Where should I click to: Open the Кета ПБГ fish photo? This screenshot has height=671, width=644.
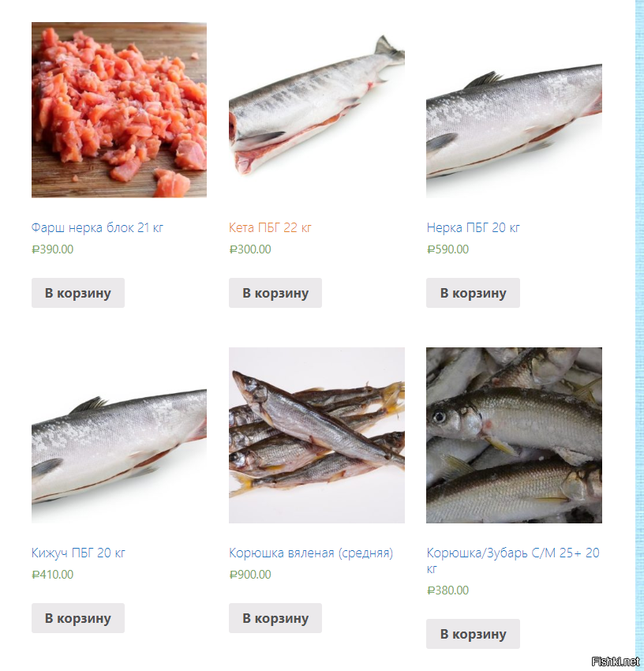(x=316, y=110)
